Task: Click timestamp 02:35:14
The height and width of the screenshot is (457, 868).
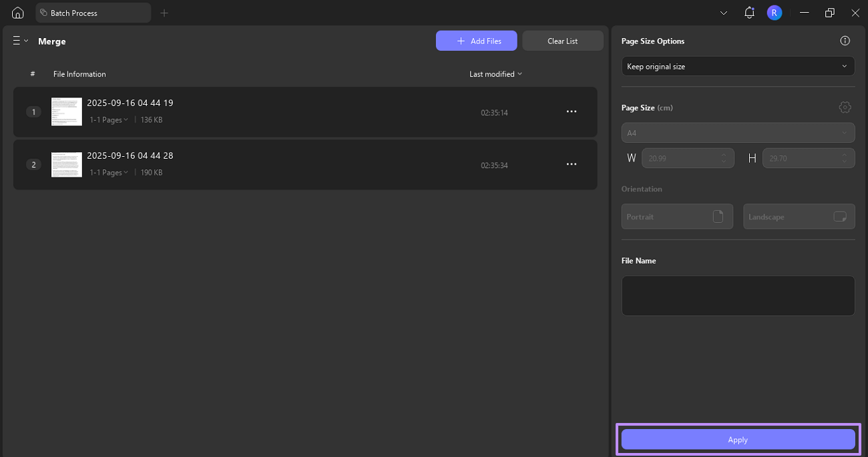Action: tap(494, 113)
